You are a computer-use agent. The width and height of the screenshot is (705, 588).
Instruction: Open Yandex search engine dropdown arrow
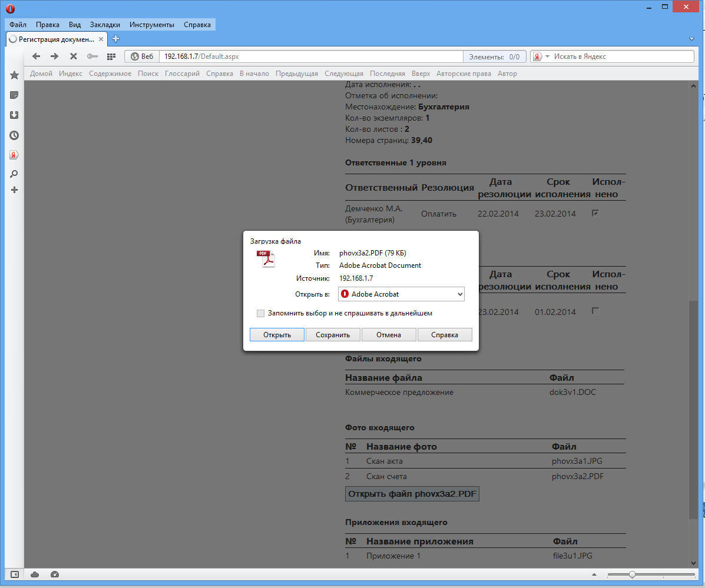[547, 57]
